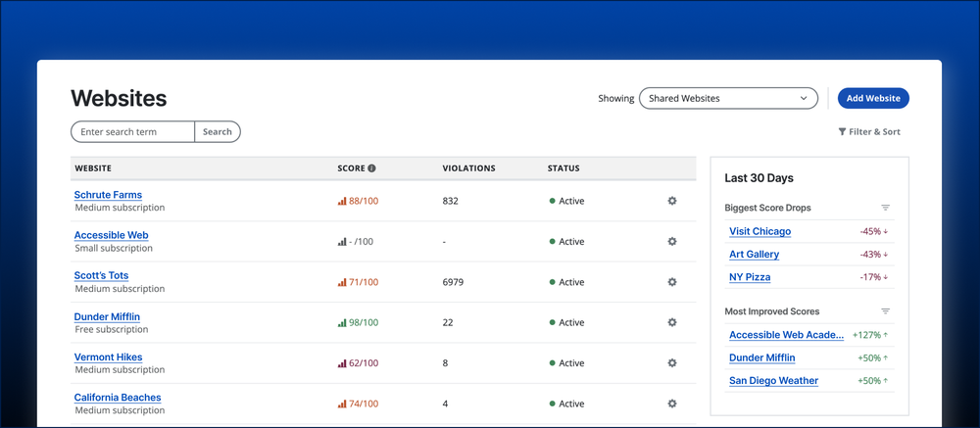980x428 pixels.
Task: Focus the Enter search term field
Action: [132, 132]
